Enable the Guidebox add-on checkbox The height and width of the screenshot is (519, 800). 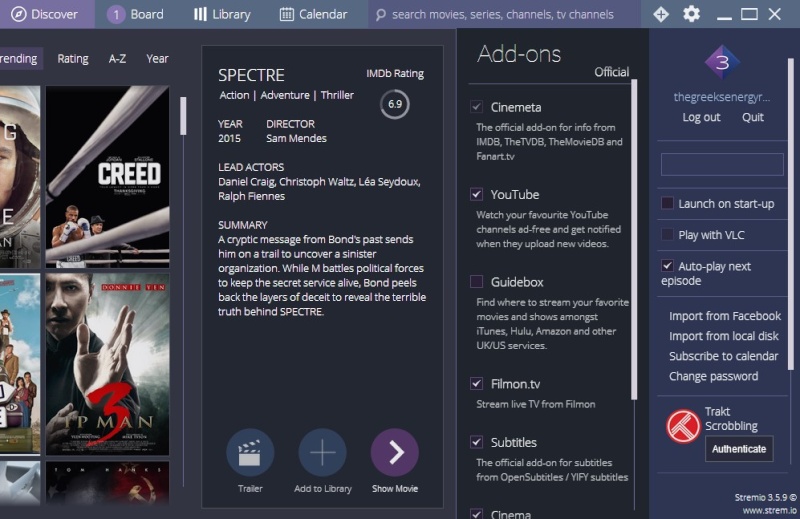[477, 281]
